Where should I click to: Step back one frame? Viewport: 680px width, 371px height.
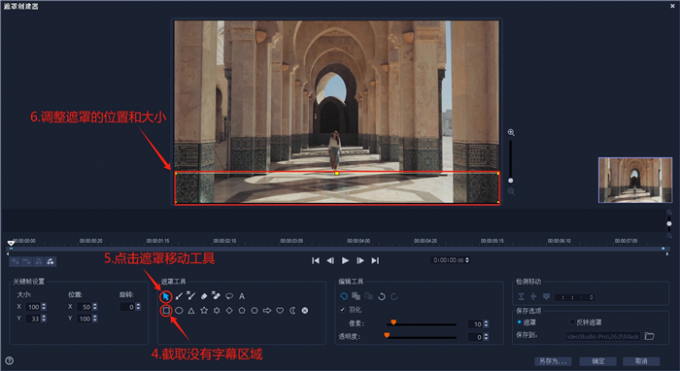coord(330,260)
